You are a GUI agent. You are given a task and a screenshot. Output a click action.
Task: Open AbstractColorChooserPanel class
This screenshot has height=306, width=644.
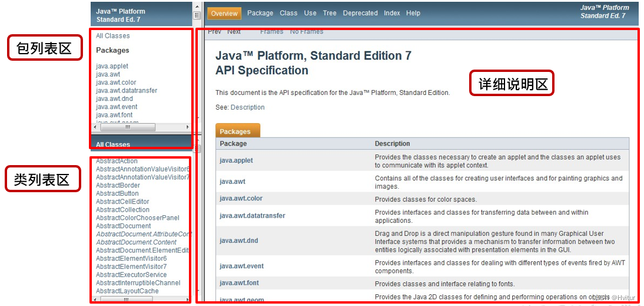click(138, 218)
